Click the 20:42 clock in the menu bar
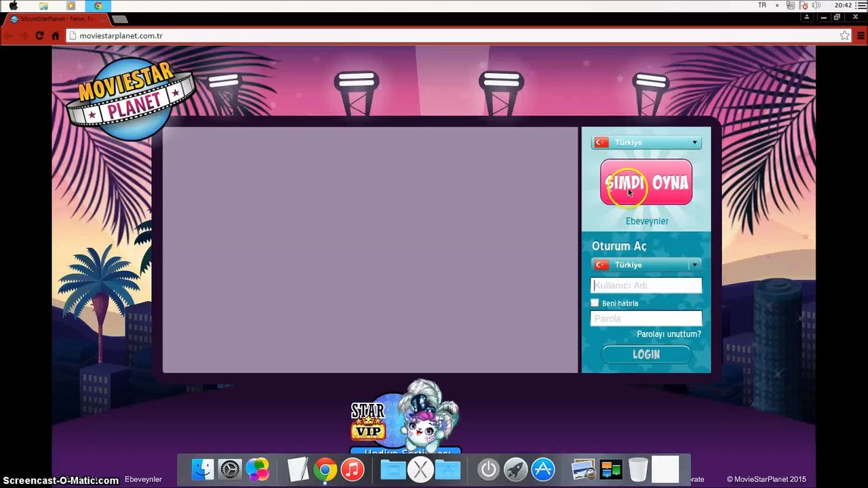The width and height of the screenshot is (868, 488). click(x=843, y=5)
